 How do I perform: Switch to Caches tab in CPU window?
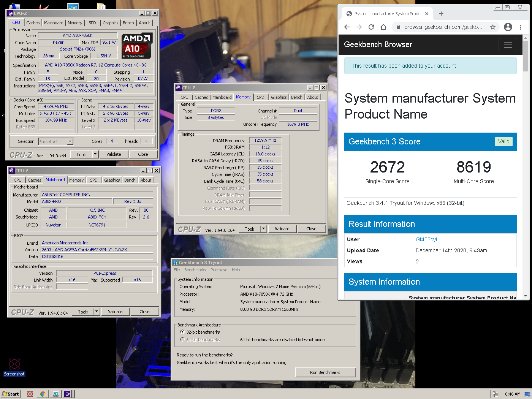33,23
